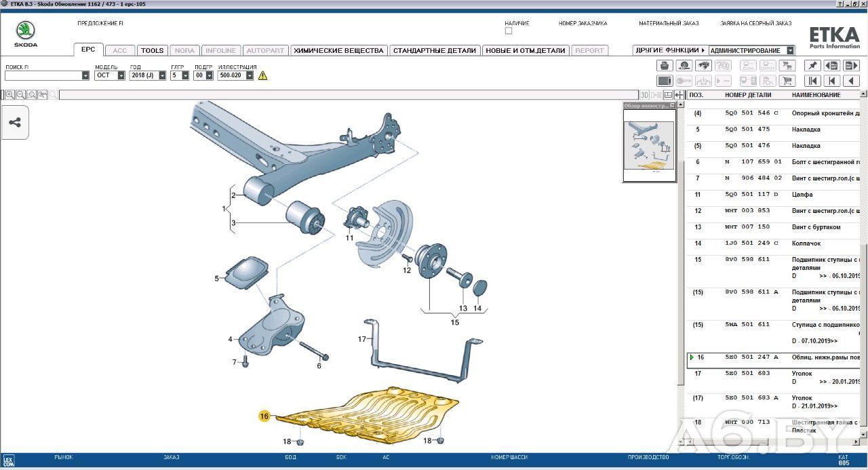Click the zoom in magnifier icon
Image resolution: width=868 pixels, height=470 pixels.
(10, 95)
